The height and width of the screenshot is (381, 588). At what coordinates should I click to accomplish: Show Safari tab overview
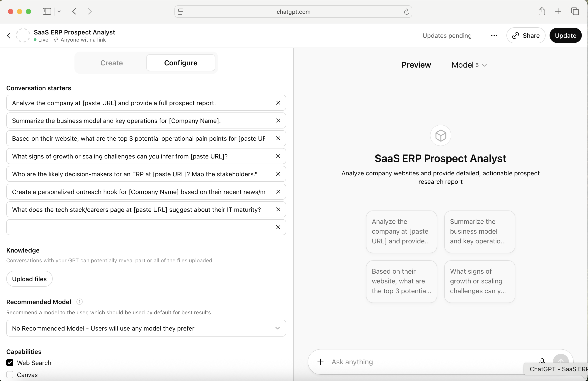click(575, 11)
